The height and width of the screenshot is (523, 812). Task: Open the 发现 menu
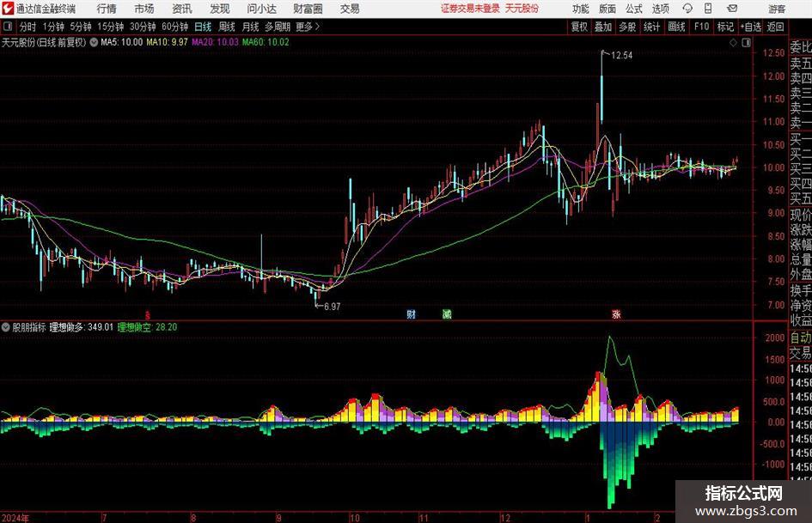220,9
